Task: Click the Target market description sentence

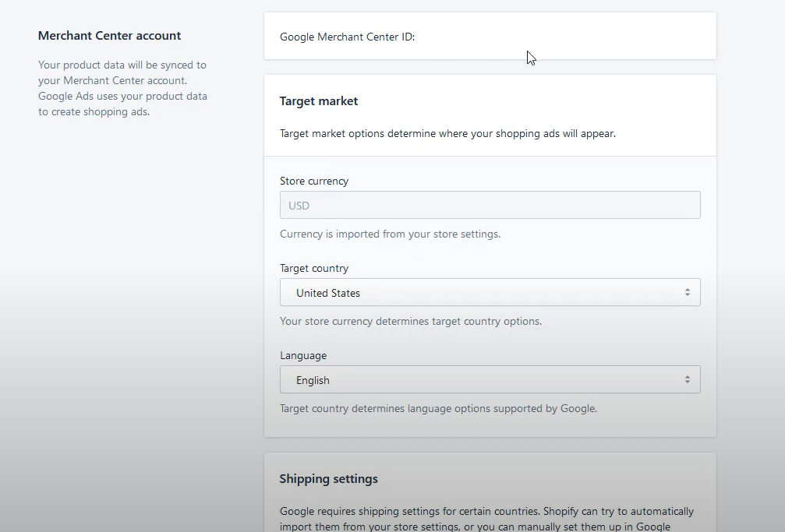Action: (x=447, y=133)
